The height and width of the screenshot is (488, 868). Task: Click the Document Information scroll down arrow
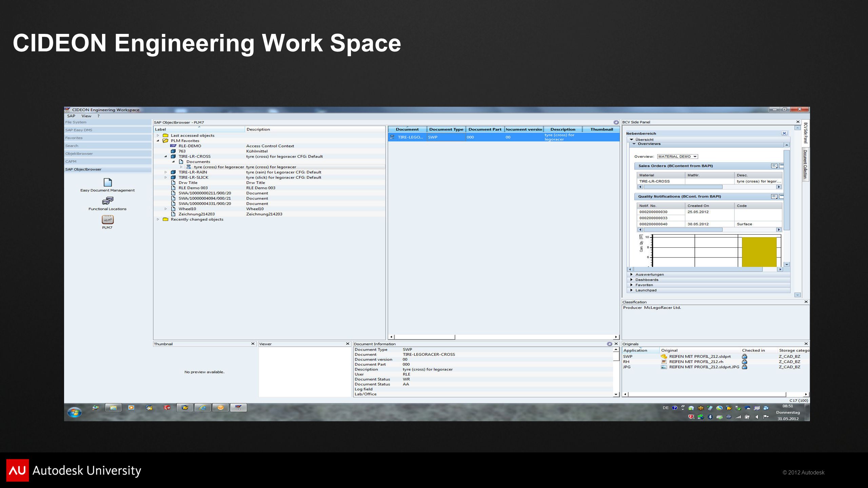[x=616, y=394]
